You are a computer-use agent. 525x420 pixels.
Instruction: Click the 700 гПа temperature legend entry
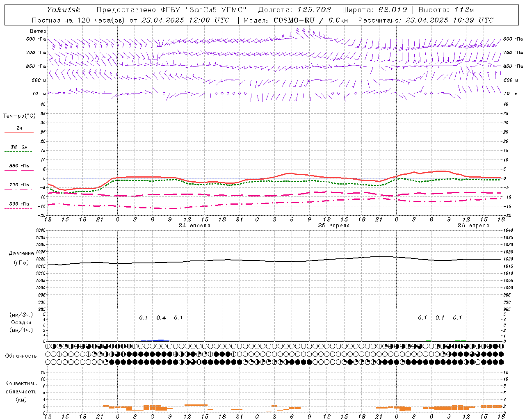pyautogui.click(x=19, y=185)
